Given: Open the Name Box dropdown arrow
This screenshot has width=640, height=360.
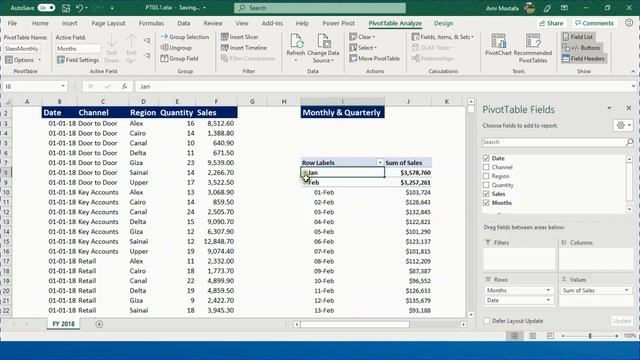Looking at the screenshot, I should (x=63, y=87).
